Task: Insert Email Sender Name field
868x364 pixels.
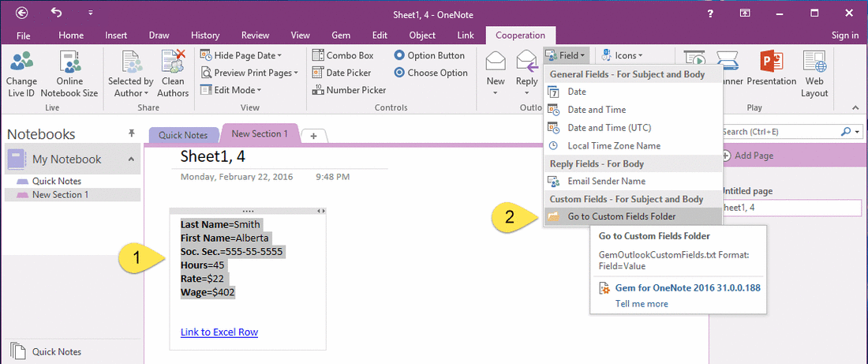Action: click(632, 181)
